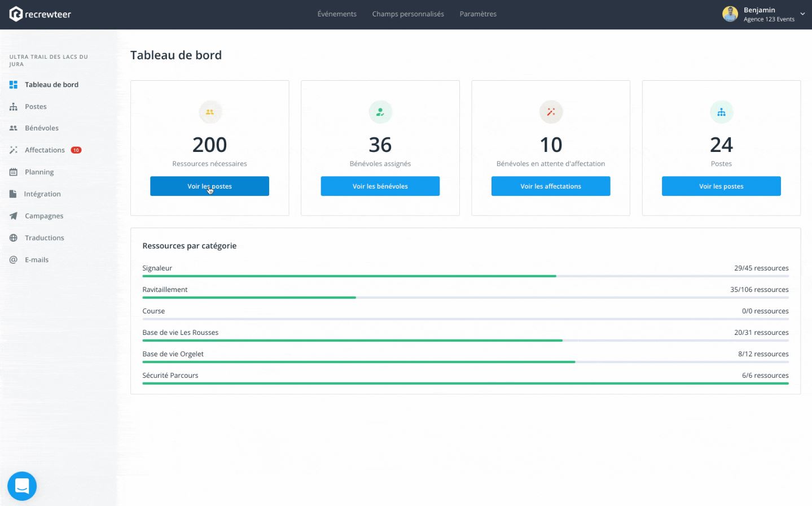This screenshot has height=506, width=812.
Task: Click the Ravitaillement progress bar
Action: pos(466,298)
